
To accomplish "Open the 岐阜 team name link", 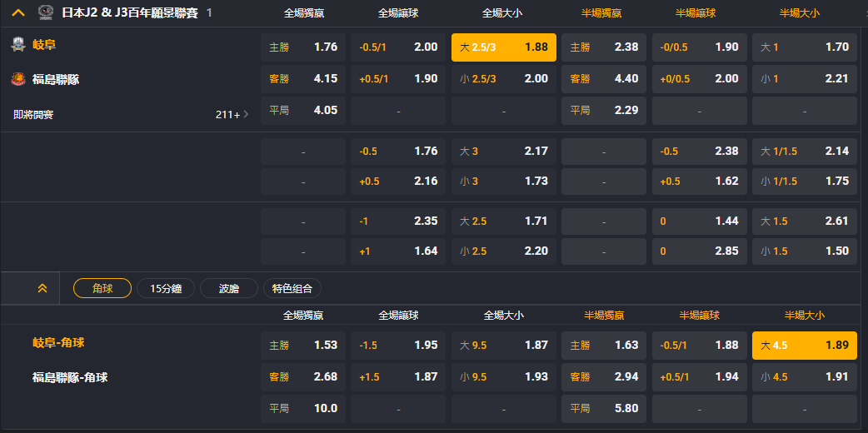I will (44, 45).
